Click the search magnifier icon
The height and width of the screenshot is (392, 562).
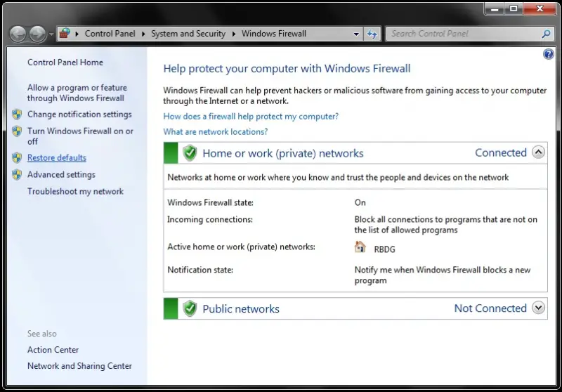pyautogui.click(x=546, y=34)
